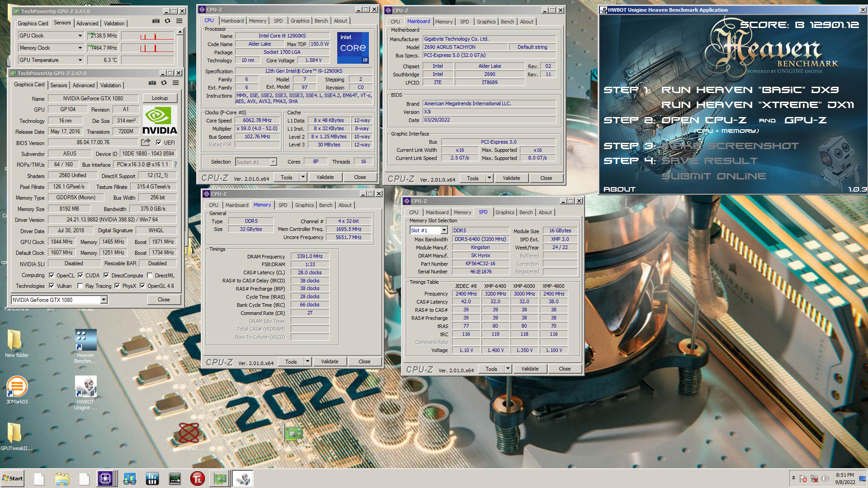
Task: Open the Slot #1 memory slot dropdown
Action: click(x=444, y=230)
